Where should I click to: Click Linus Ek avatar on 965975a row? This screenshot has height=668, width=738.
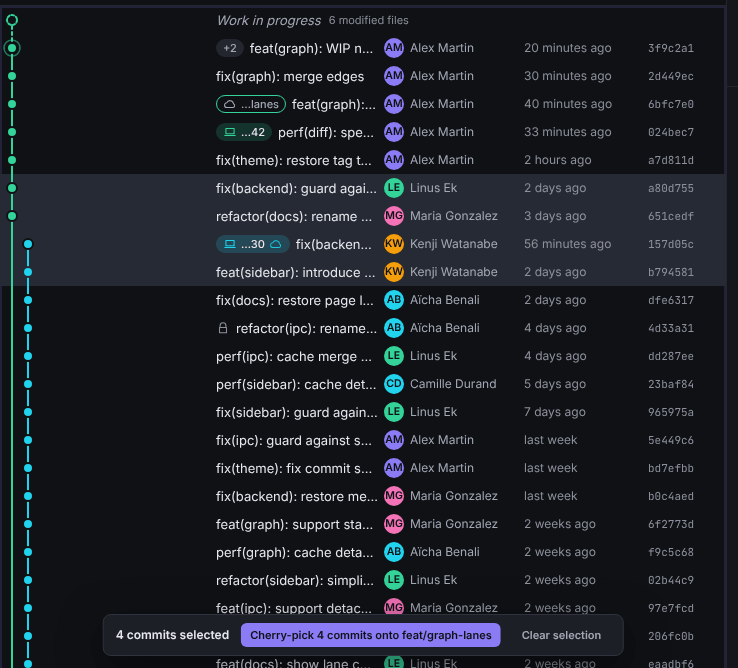[x=394, y=412]
